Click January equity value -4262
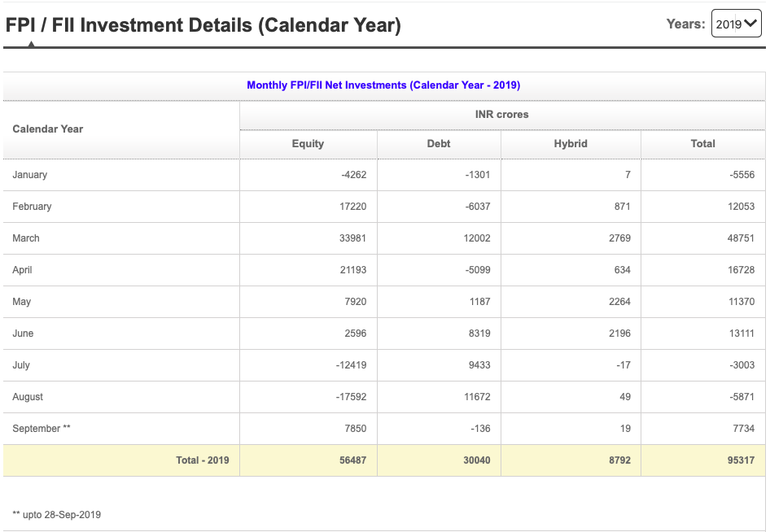This screenshot has height=532, width=770. point(354,175)
